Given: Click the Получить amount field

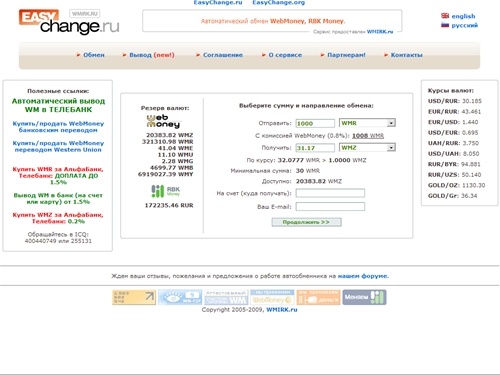Looking at the screenshot, I should tap(315, 148).
